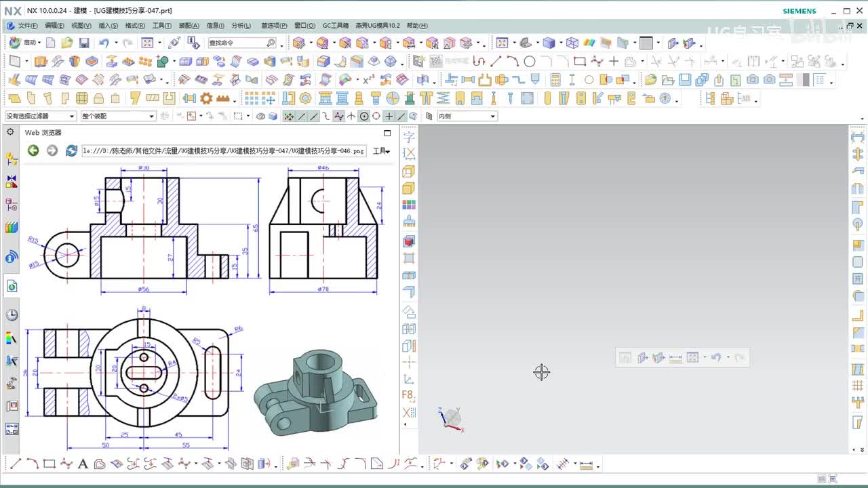Select the gear modeling tool icon
Screen dimensions: 868x488
click(x=206, y=98)
